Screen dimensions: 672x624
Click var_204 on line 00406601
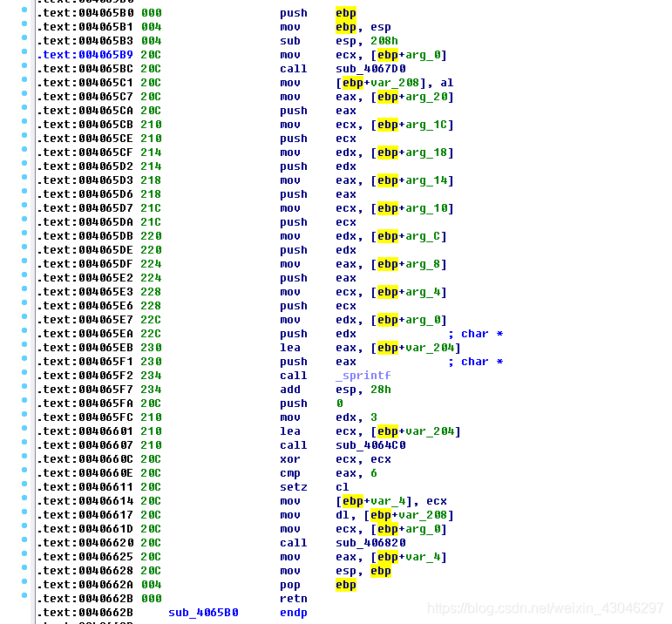coord(430,431)
